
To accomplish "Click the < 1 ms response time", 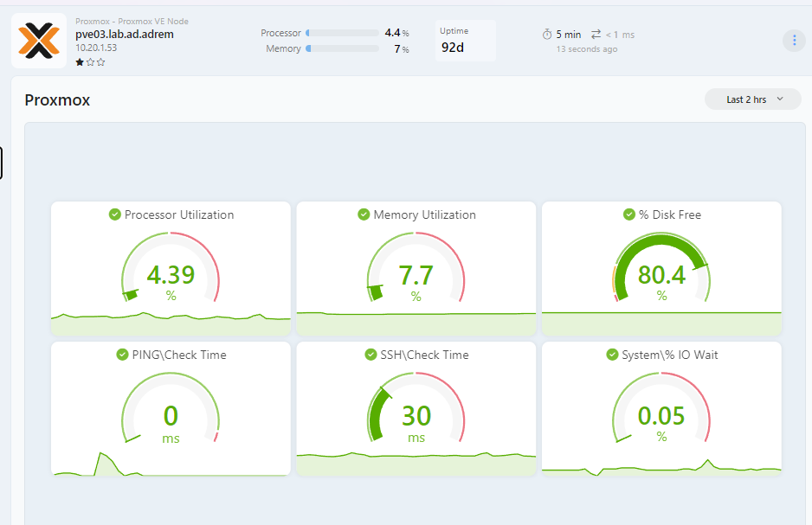I will point(620,35).
